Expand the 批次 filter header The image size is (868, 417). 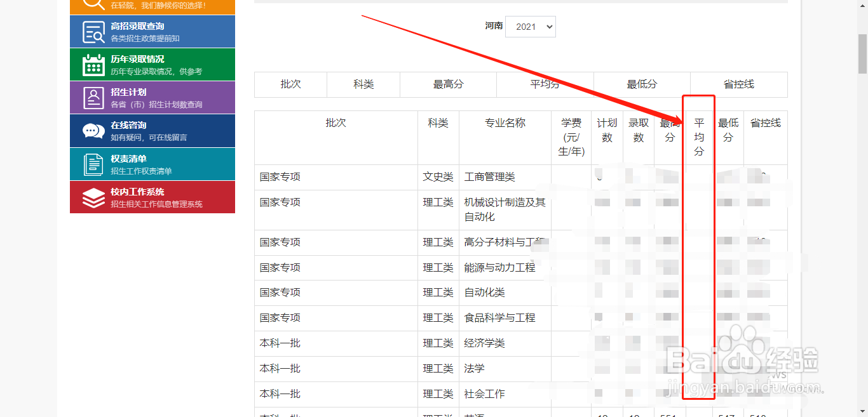pos(290,84)
